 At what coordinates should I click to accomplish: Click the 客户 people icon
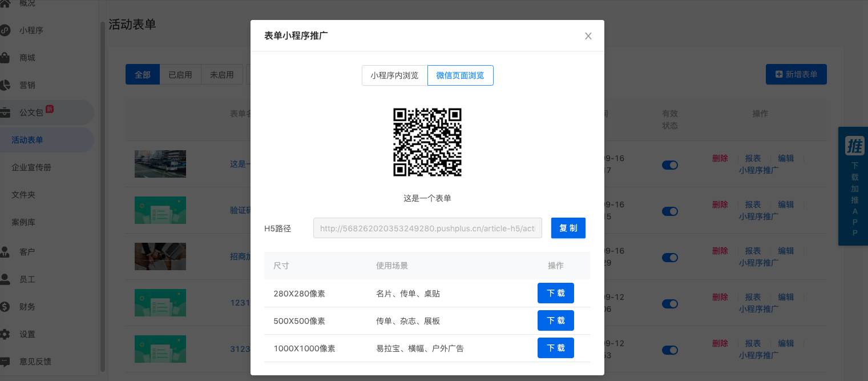point(5,252)
